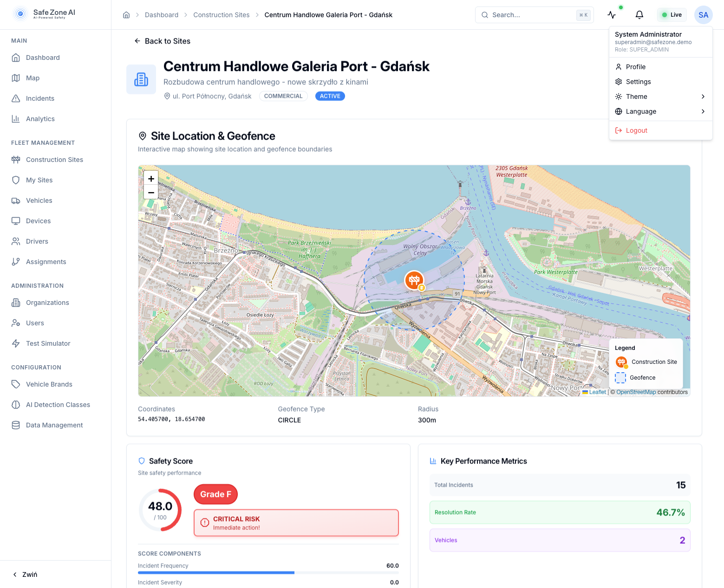Screen dimensions: 724x588
Task: Collapse the sidebar with Zwiń
Action: click(x=26, y=575)
